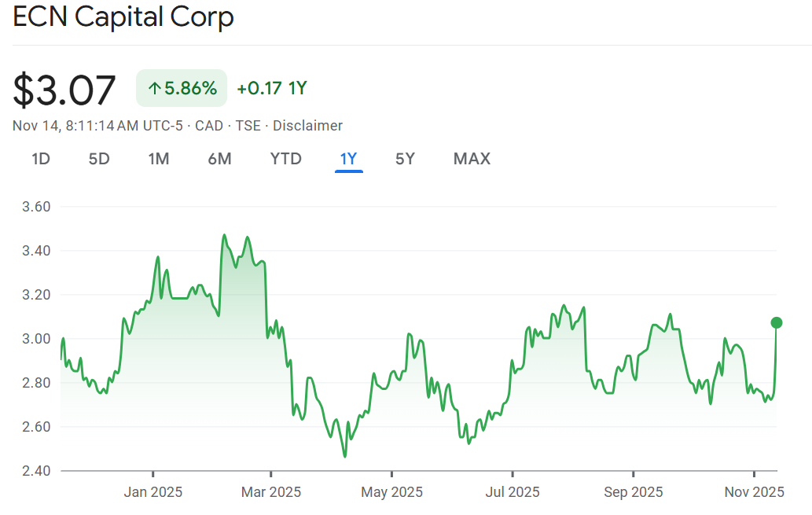The width and height of the screenshot is (812, 515).
Task: Show the 1M price chart
Action: tap(159, 159)
